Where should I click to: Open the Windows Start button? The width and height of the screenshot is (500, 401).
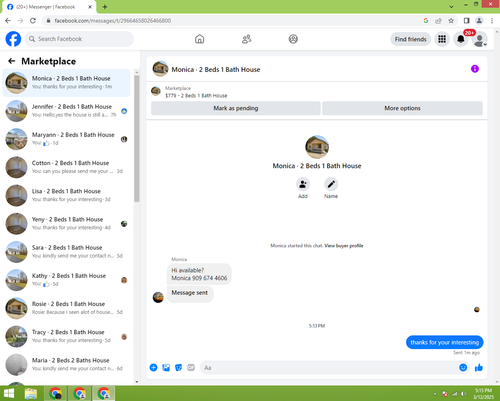[9, 394]
